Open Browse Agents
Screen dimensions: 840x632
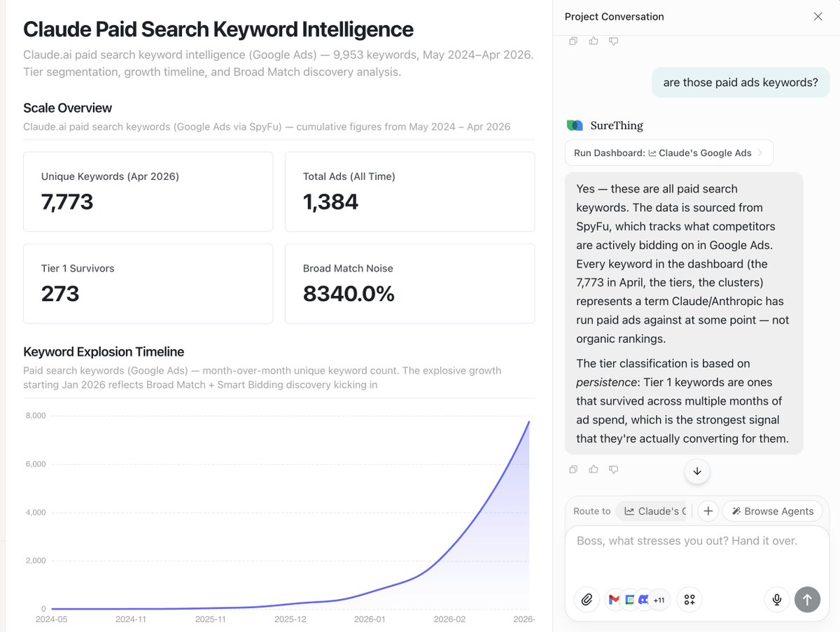[x=772, y=511]
